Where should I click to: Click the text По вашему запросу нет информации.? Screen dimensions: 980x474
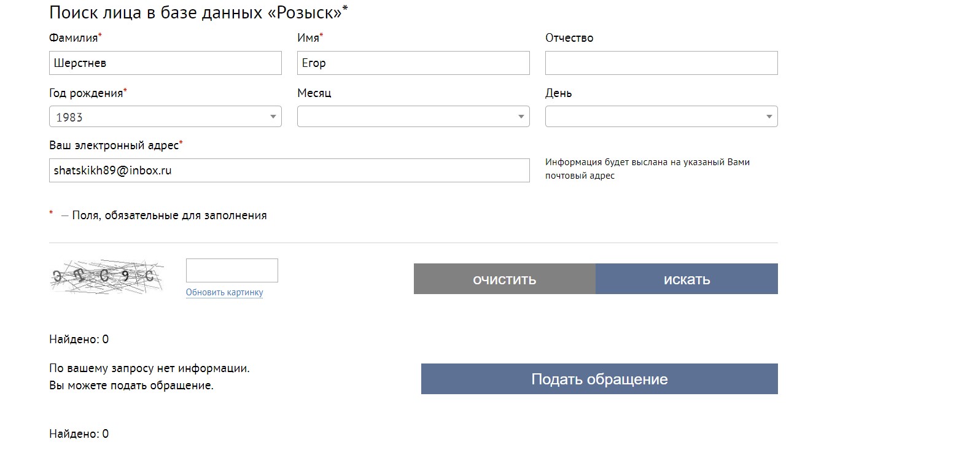pos(149,368)
